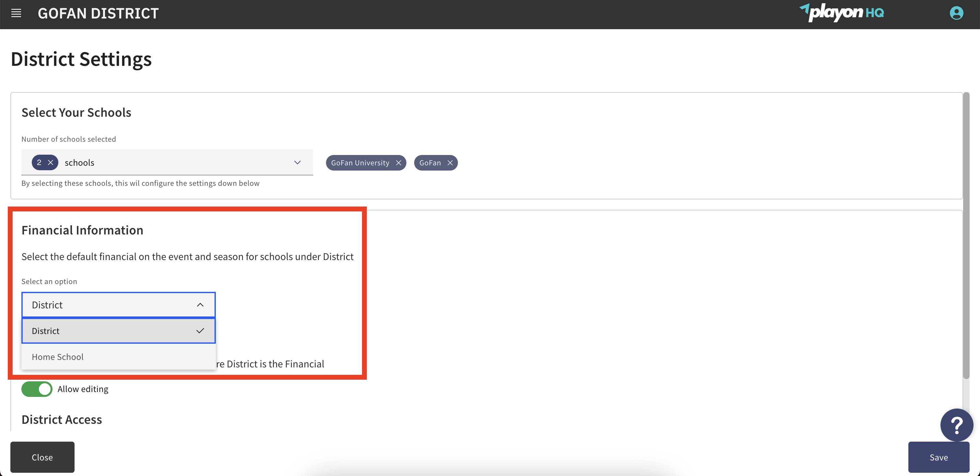Open the hamburger navigation menu

[x=16, y=13]
